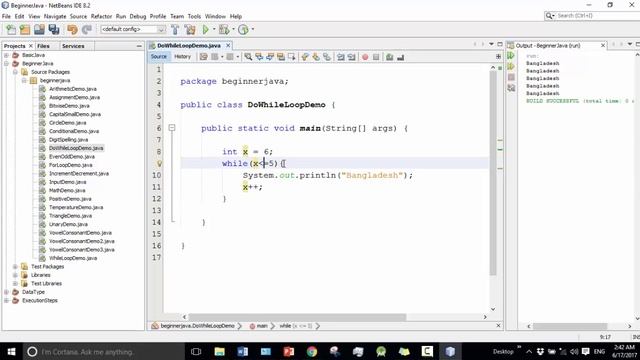The height and width of the screenshot is (360, 640).
Task: Select ArithmeticDemo.java in project tree
Action: pos(73,89)
